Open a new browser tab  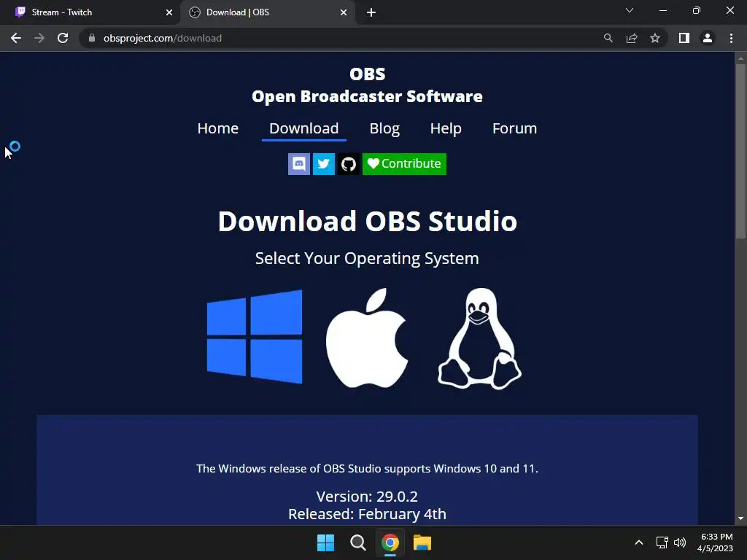[x=371, y=12]
